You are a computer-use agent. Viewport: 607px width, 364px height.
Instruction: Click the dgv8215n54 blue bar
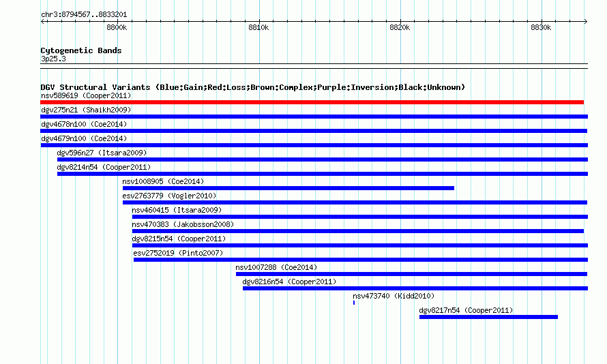pos(360,245)
